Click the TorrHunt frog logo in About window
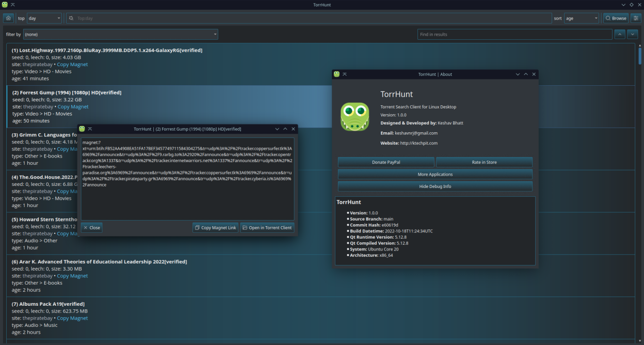The image size is (644, 345). [355, 117]
